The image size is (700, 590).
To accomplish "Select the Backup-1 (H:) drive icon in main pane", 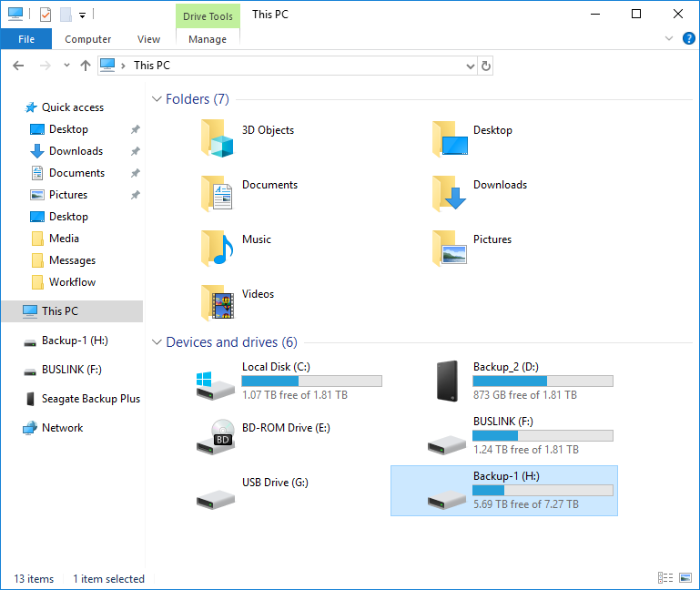I will pyautogui.click(x=447, y=499).
